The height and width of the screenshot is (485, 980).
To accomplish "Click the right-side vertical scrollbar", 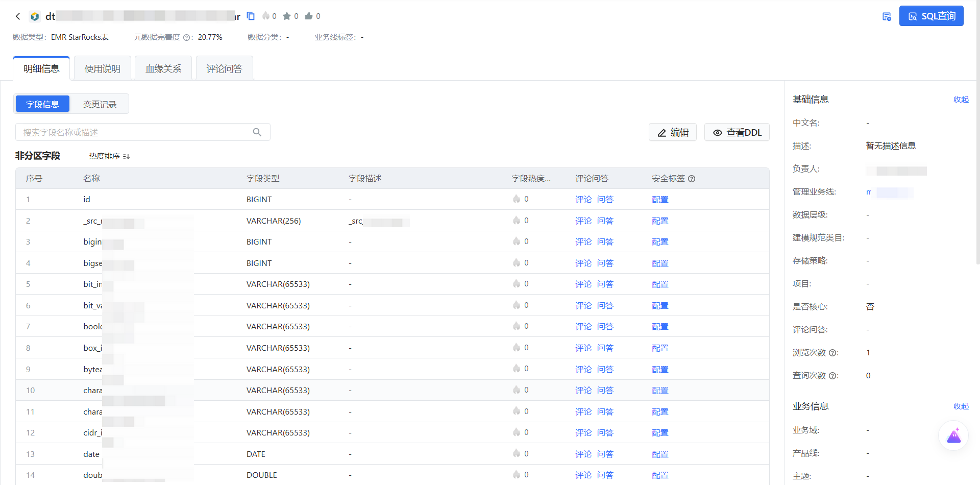I will pos(977,133).
